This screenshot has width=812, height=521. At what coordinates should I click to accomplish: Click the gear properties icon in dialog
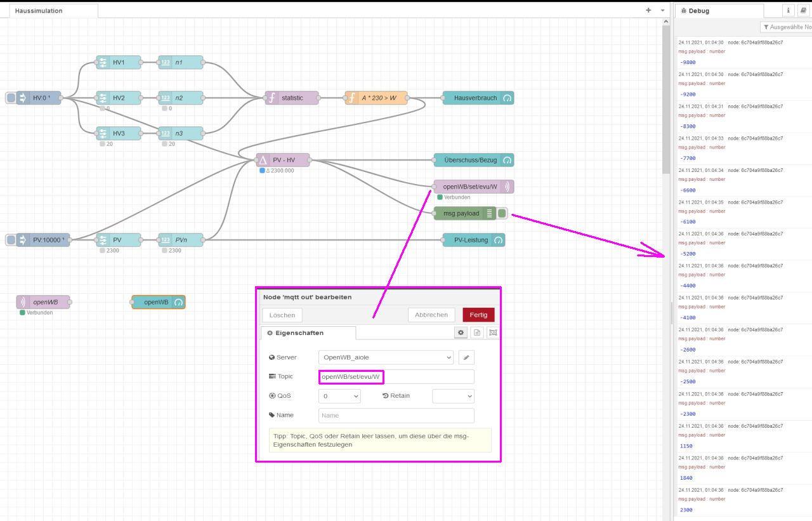461,333
